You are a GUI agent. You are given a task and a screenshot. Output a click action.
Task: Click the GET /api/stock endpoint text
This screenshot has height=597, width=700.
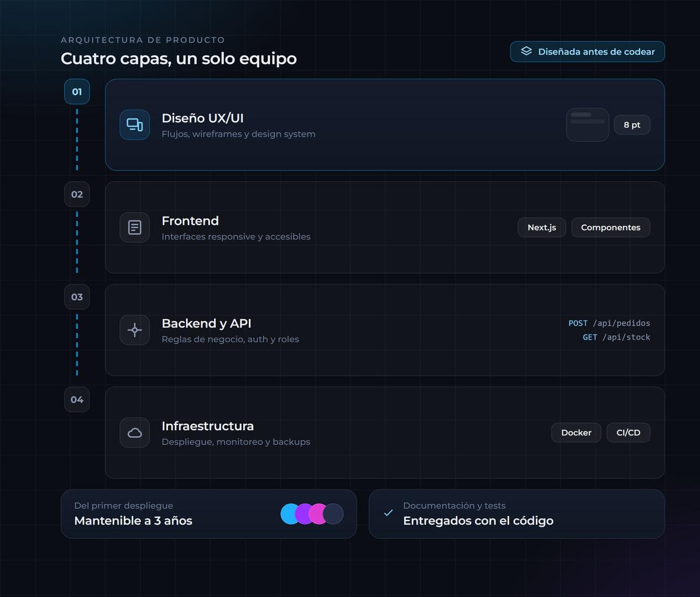pos(616,337)
